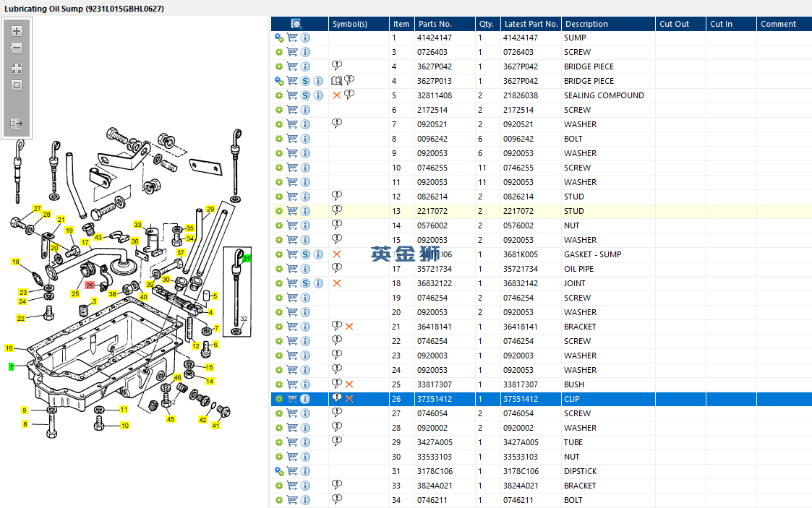The height and width of the screenshot is (508, 812).
Task: Select callout 31 on the dipstick drawing
Action: coord(247,258)
